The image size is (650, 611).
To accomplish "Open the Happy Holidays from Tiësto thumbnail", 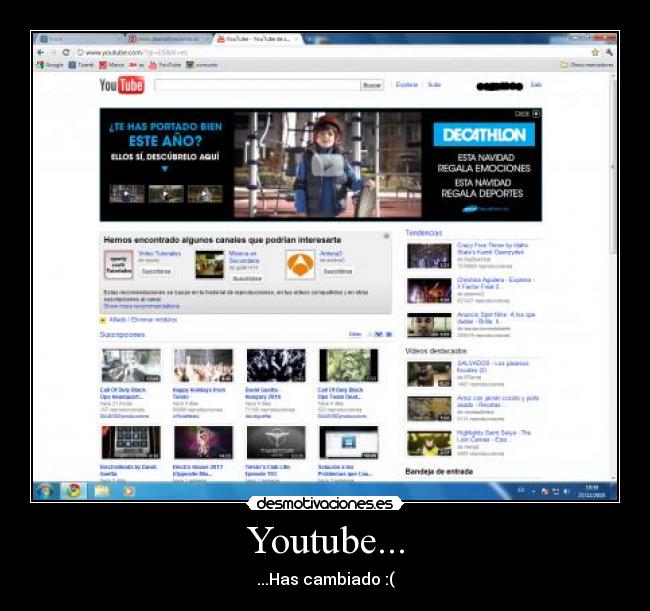I will click(x=203, y=366).
